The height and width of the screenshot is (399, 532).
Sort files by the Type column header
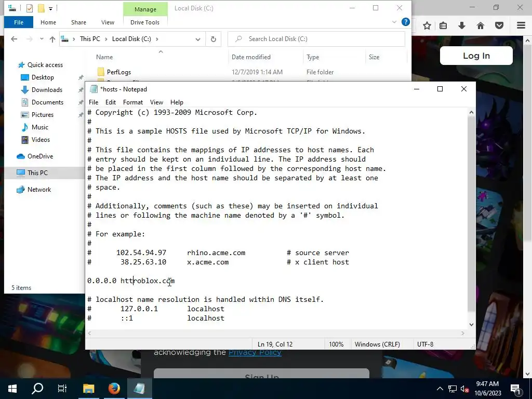(313, 57)
